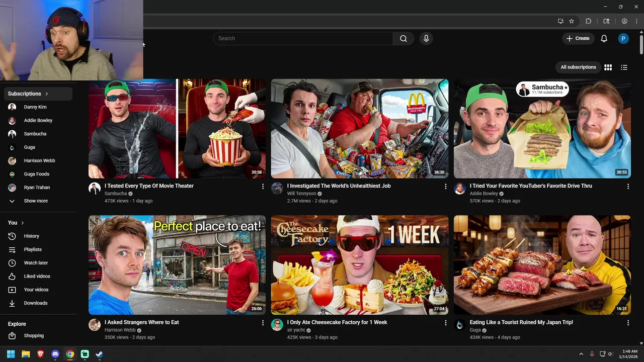Click the install app icon in address bar
Image resolution: width=644 pixels, height=362 pixels.
pyautogui.click(x=560, y=21)
